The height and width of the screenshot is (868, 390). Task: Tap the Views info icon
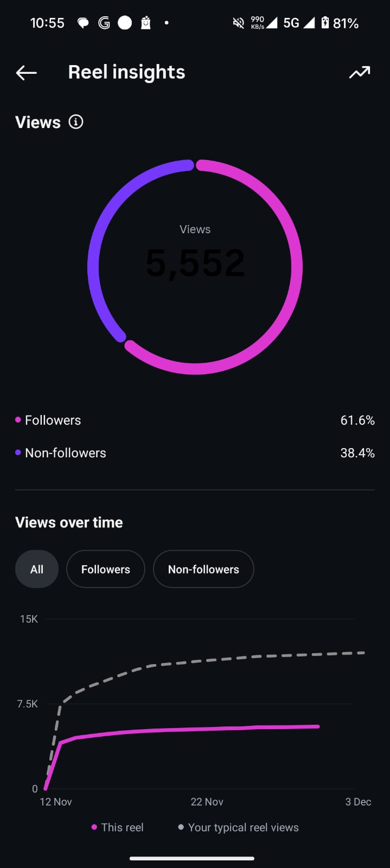pos(76,122)
